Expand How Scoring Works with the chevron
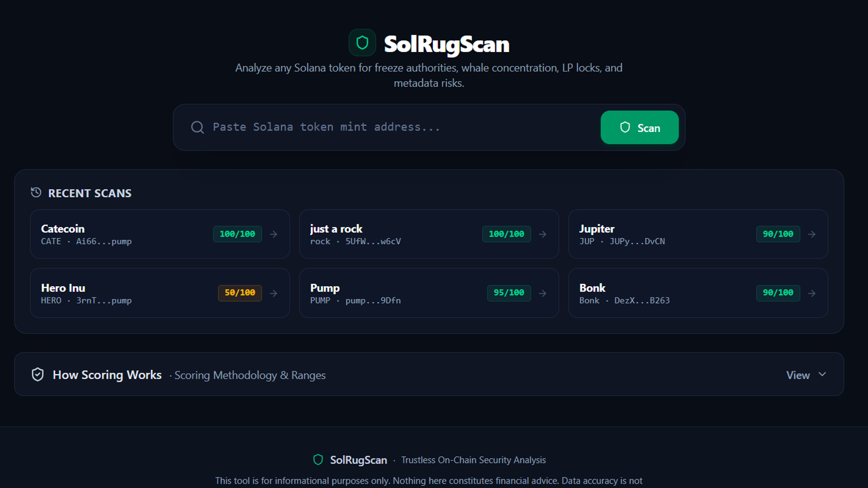868x488 pixels. tap(822, 374)
